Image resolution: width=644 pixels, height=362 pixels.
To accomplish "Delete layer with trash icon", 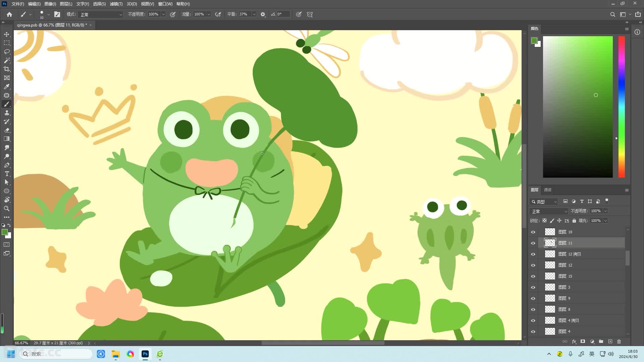I will [619, 342].
